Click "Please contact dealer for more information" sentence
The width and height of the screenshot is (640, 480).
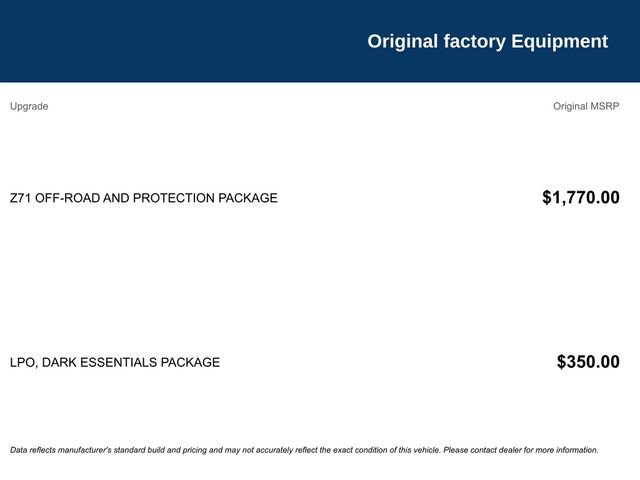[x=521, y=450]
